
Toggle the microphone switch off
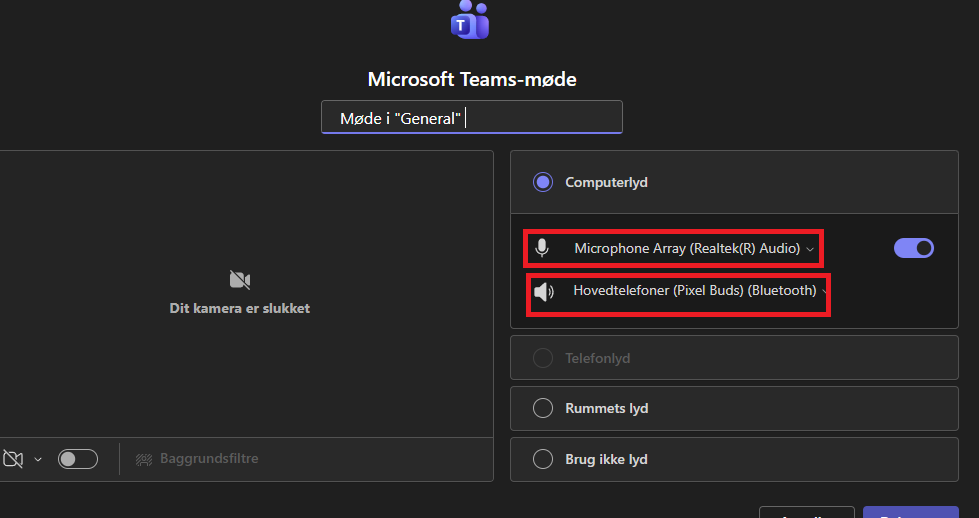(x=913, y=248)
